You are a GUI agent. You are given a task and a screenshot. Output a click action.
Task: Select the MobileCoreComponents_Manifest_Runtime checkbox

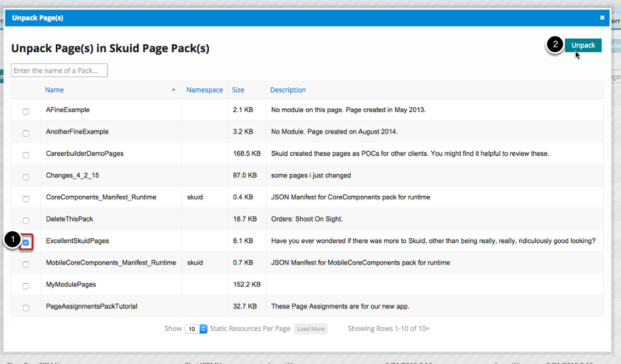point(26,265)
